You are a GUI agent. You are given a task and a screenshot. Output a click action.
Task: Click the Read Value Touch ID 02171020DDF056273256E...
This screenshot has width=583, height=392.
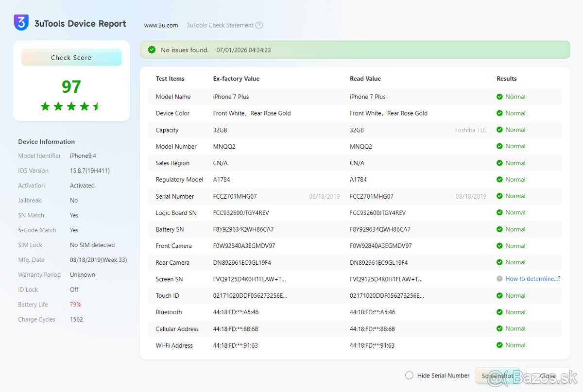(x=387, y=296)
